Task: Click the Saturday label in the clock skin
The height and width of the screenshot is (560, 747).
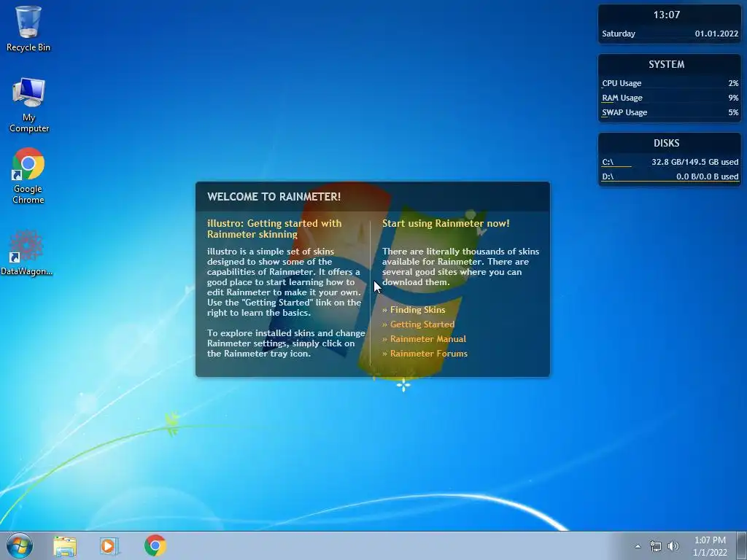Action: [619, 34]
